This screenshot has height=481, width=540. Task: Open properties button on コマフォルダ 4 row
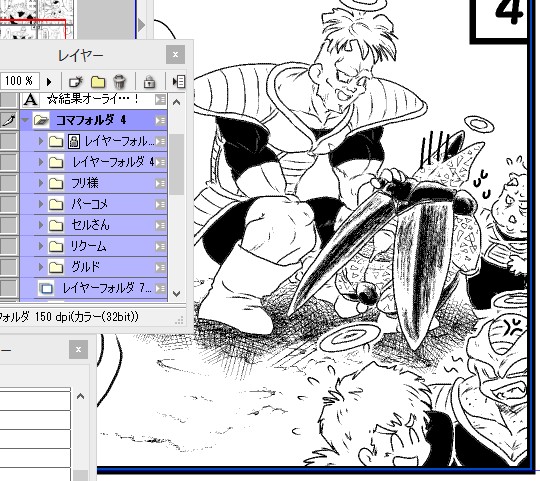[x=160, y=120]
